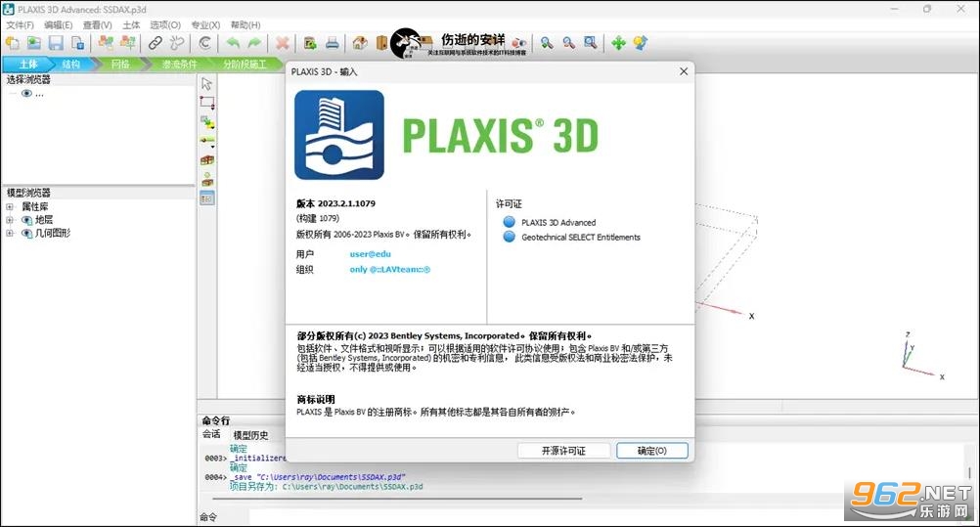The height and width of the screenshot is (527, 980).
Task: Click the only @::LAVteam::® link
Action: pos(390,270)
